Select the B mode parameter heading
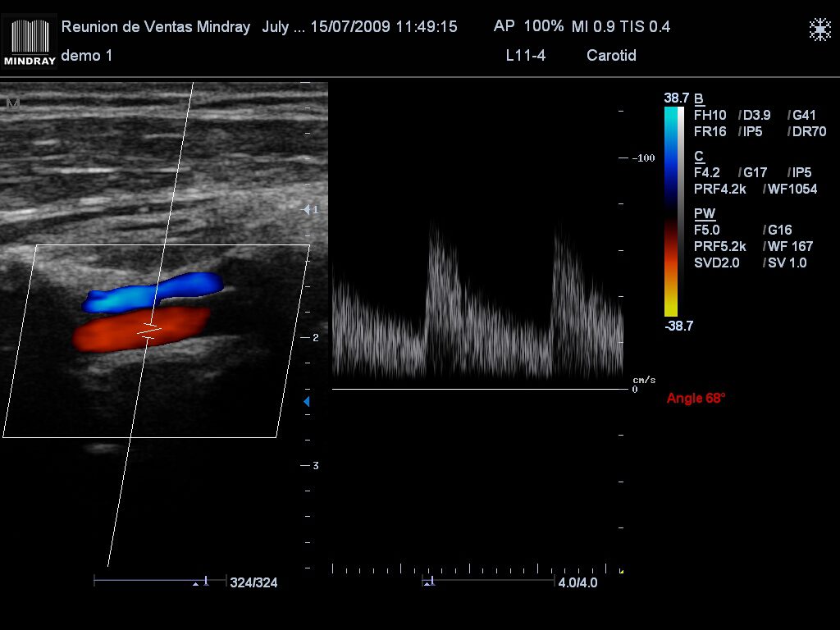 [x=699, y=98]
